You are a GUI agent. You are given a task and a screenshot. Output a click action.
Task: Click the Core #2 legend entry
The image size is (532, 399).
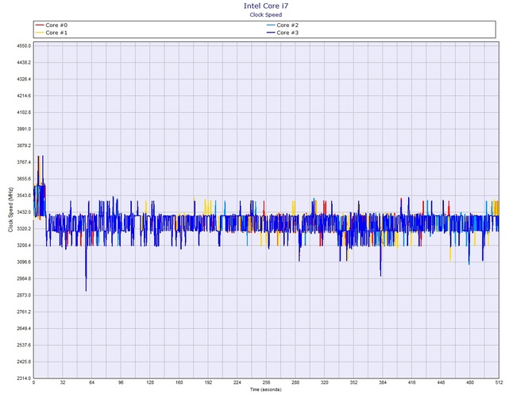[283, 25]
